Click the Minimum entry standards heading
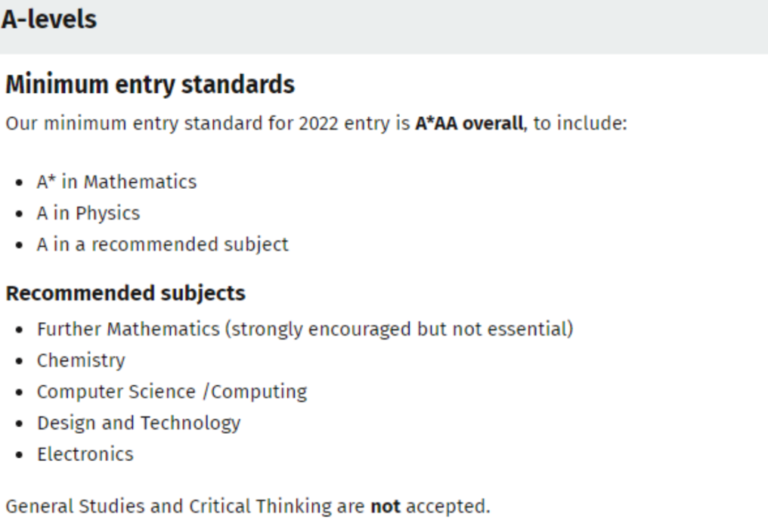The height and width of the screenshot is (532, 768). click(x=150, y=84)
